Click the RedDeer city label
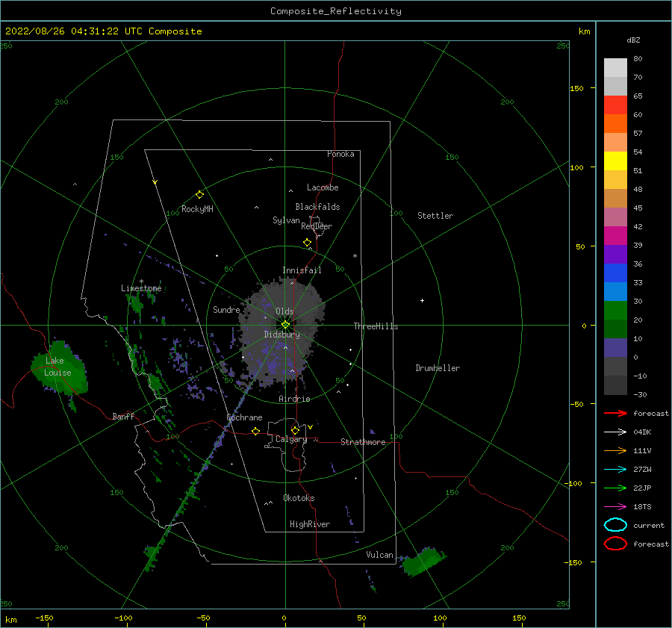Screen dimensions: 672x628 pyautogui.click(x=317, y=226)
